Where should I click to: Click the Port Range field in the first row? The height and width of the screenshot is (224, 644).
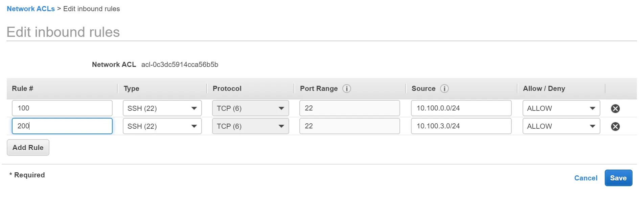pyautogui.click(x=350, y=108)
